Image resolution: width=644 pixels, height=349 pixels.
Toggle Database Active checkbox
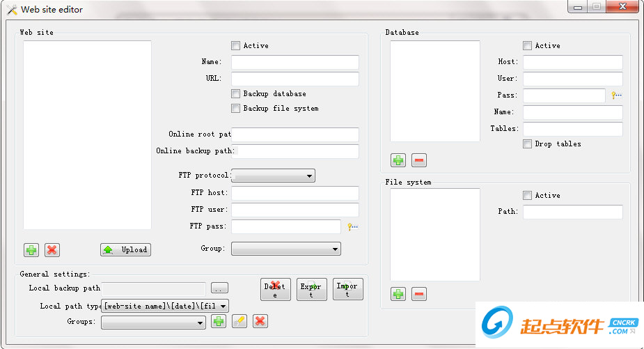[x=527, y=46]
